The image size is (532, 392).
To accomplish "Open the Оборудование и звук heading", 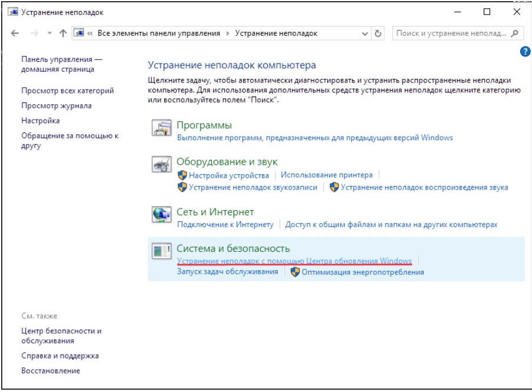I will click(227, 162).
